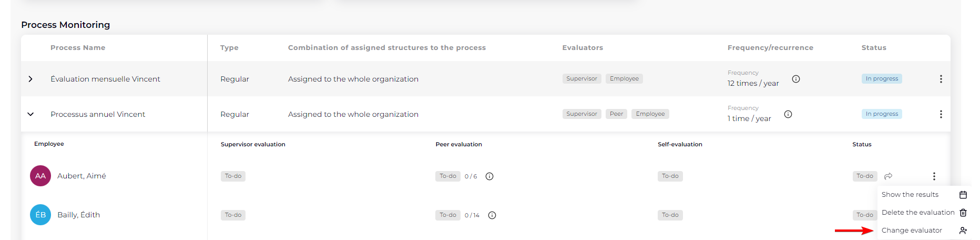Click In progress status of monthly evaluation

coord(882,79)
